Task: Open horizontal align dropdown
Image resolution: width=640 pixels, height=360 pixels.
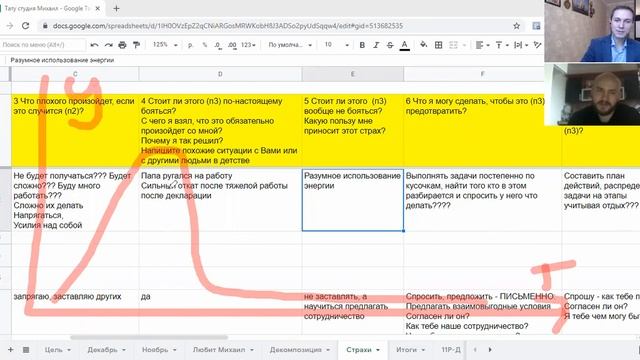Action: click(482, 45)
